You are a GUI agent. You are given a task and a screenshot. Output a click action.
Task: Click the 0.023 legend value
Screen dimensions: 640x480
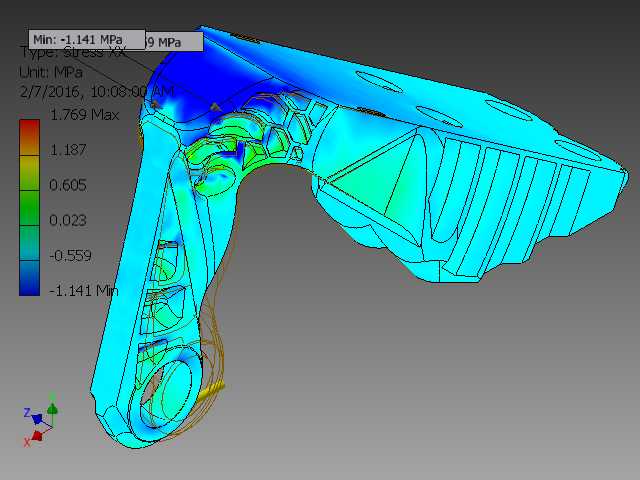[x=68, y=220]
